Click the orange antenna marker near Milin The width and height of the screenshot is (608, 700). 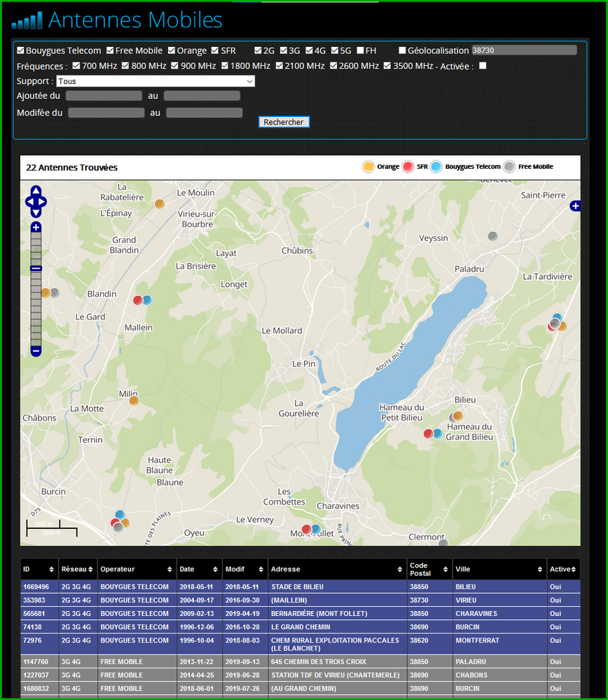tap(134, 401)
